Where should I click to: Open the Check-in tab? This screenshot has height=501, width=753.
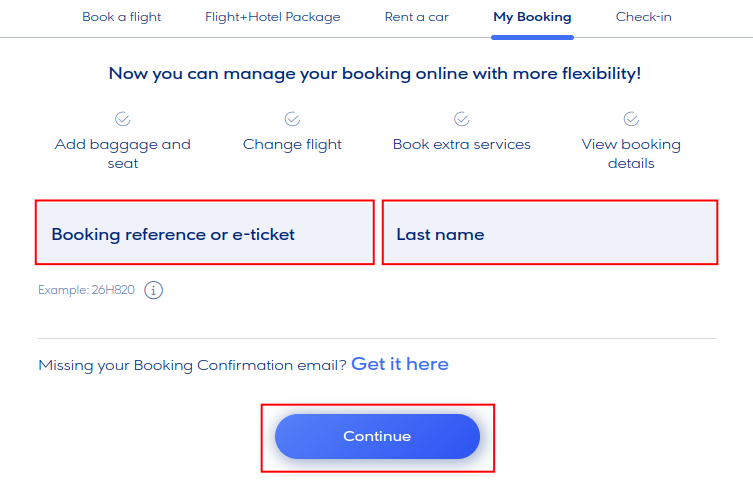point(643,17)
